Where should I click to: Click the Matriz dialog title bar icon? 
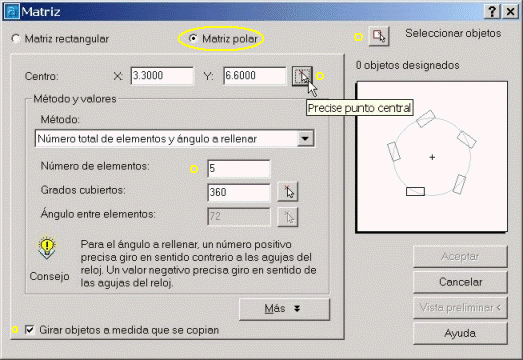coord(12,12)
